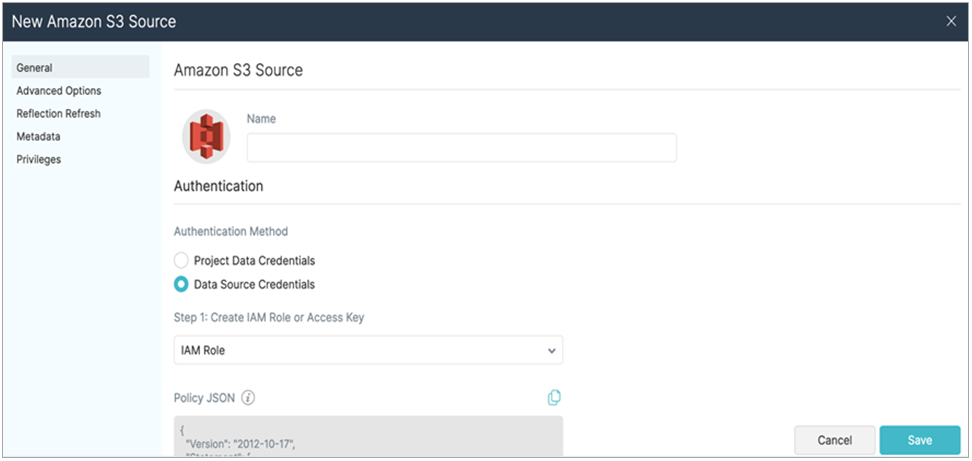Cancel creating the S3 source
The height and width of the screenshot is (461, 972).
tap(834, 440)
